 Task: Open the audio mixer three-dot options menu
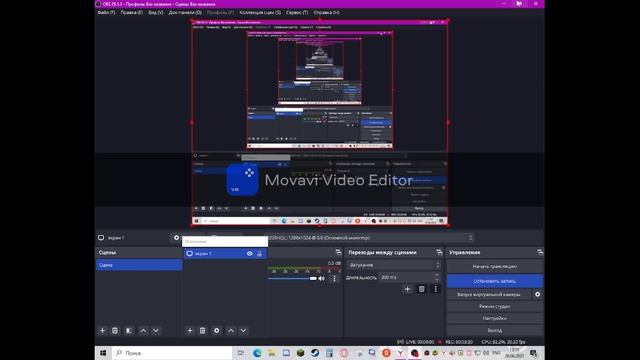334,278
